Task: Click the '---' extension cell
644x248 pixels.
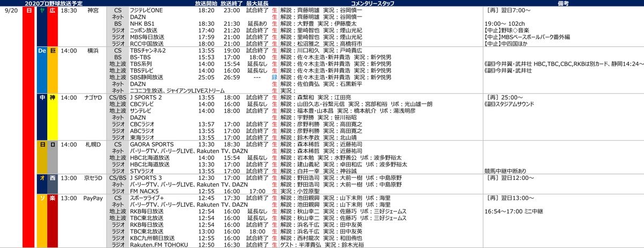Action: tap(257, 77)
